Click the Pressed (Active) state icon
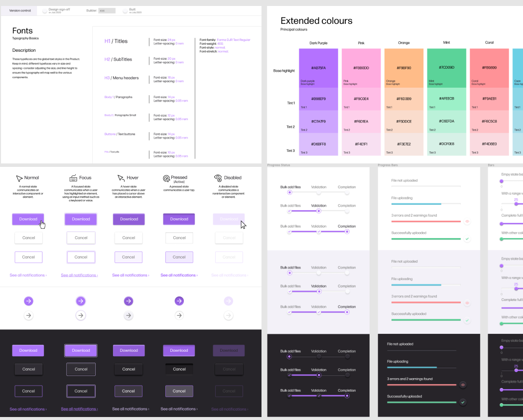The height and width of the screenshot is (420, 523). tap(167, 177)
